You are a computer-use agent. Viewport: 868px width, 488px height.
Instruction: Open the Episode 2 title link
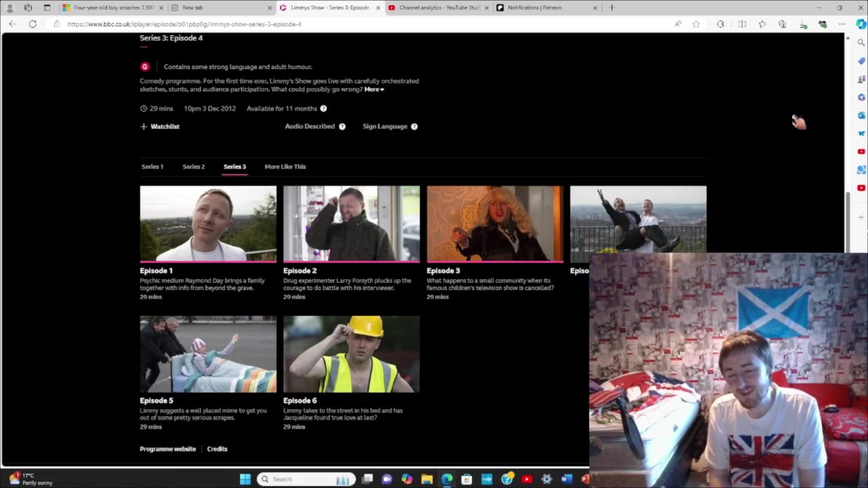pyautogui.click(x=300, y=271)
